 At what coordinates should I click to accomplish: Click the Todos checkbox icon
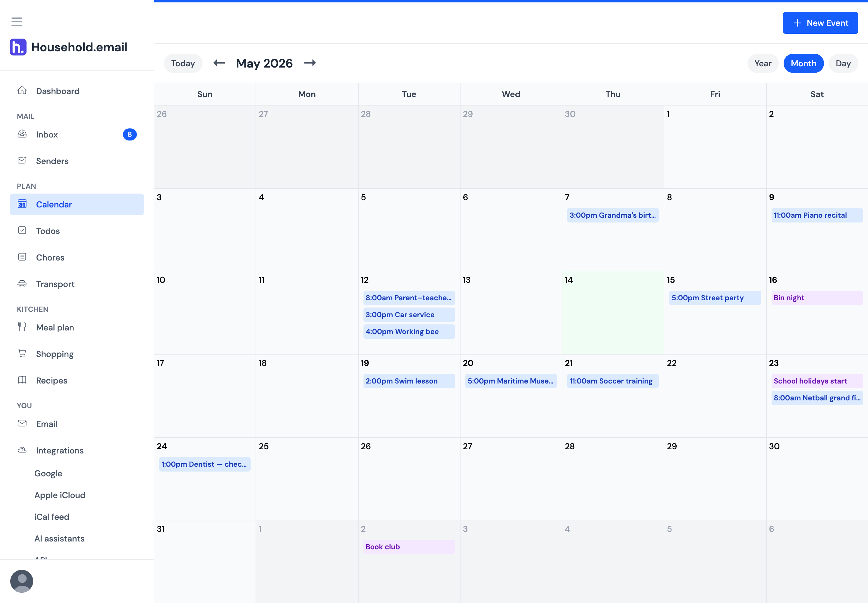[22, 230]
